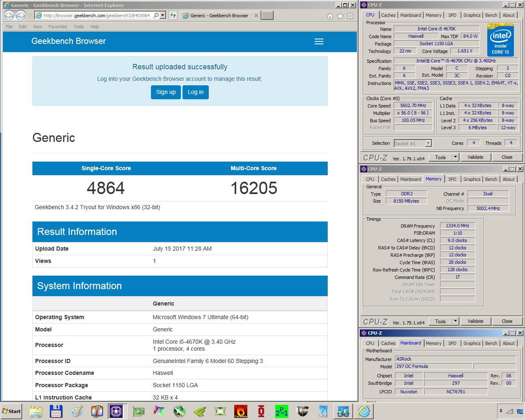The height and width of the screenshot is (420, 525).
Task: Click the Windows Start button
Action: tap(11, 411)
